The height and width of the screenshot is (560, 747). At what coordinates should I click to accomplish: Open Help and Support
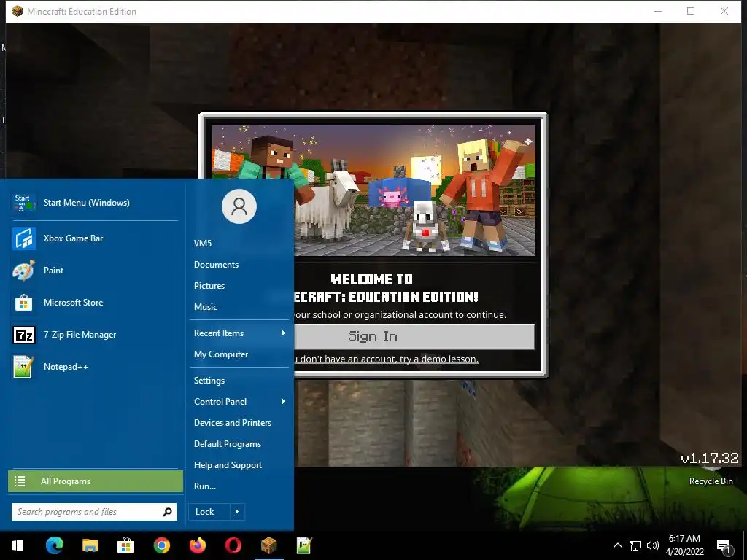(228, 465)
